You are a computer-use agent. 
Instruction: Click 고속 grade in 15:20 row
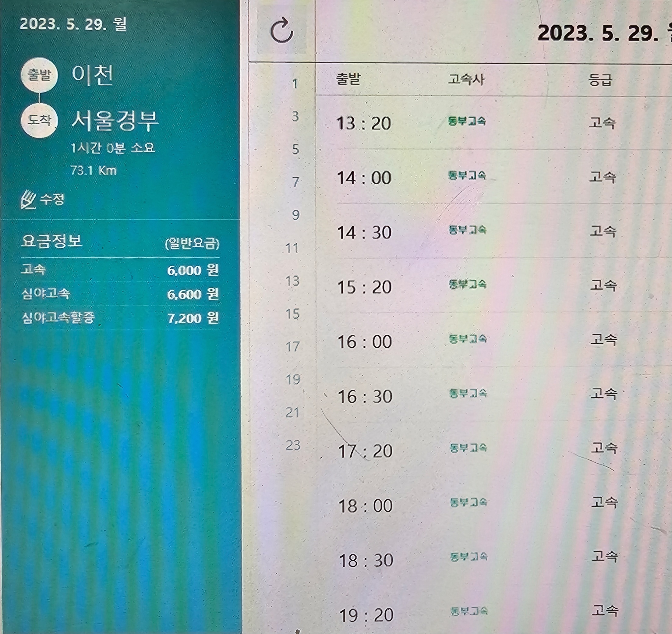[x=603, y=286]
